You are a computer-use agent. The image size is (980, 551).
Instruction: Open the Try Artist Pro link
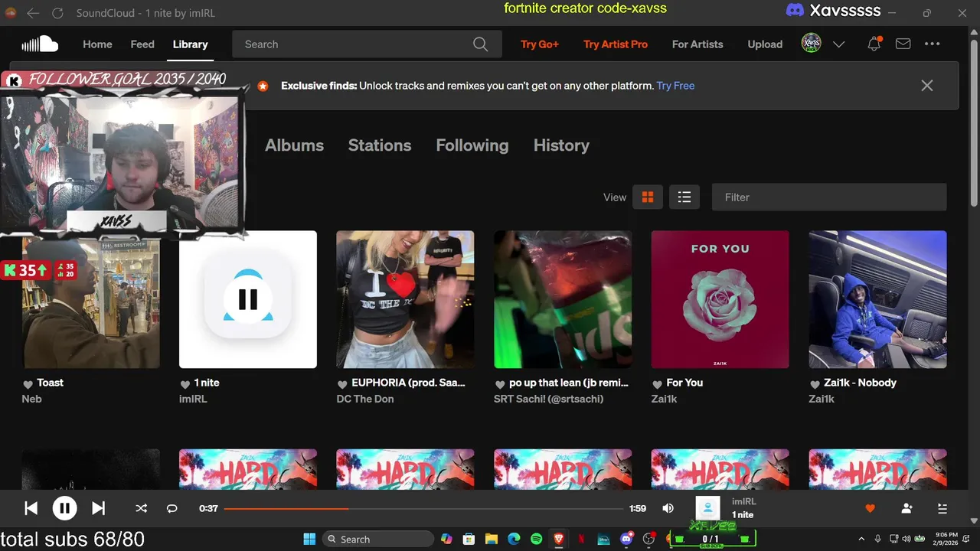[x=616, y=44]
